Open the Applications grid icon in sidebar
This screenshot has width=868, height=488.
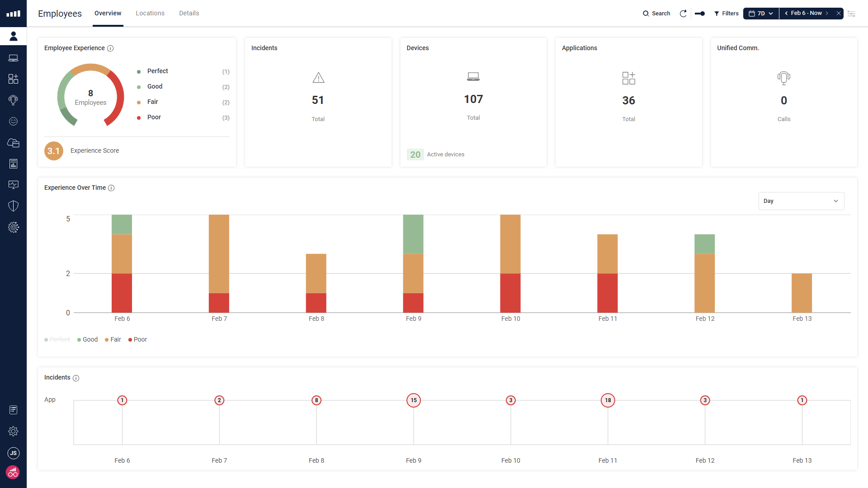[x=13, y=79]
